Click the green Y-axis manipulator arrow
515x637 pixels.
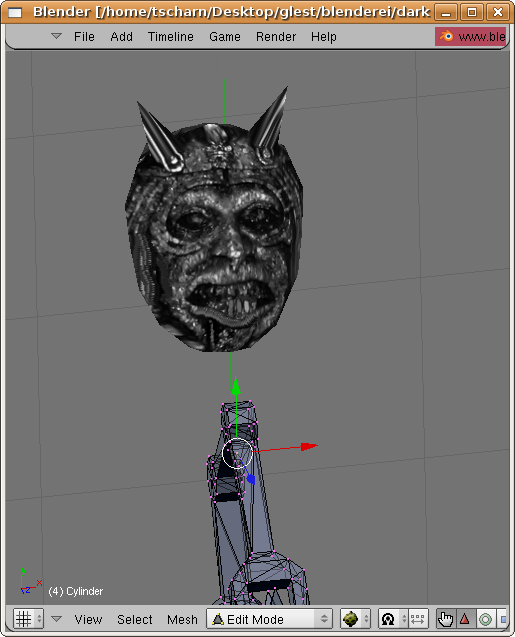point(236,386)
